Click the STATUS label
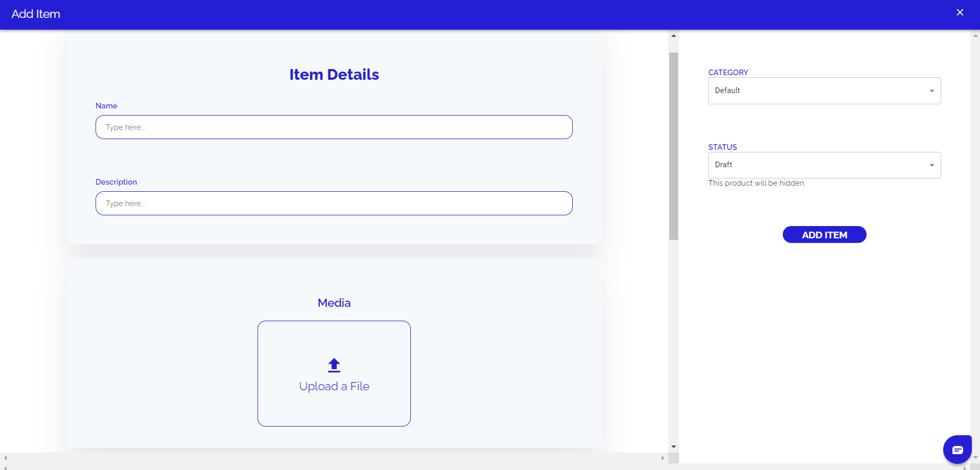The width and height of the screenshot is (980, 470). point(722,147)
